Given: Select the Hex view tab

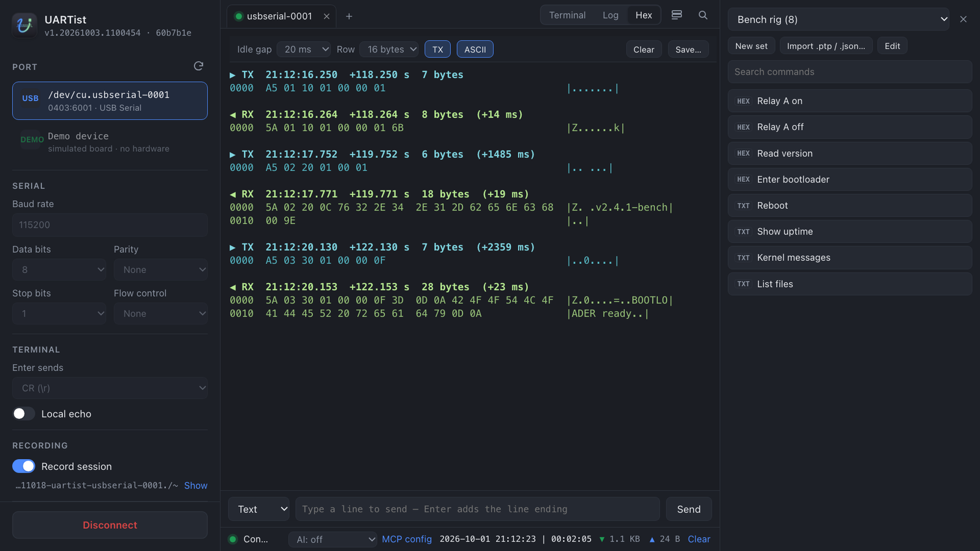Looking at the screenshot, I should [x=644, y=15].
